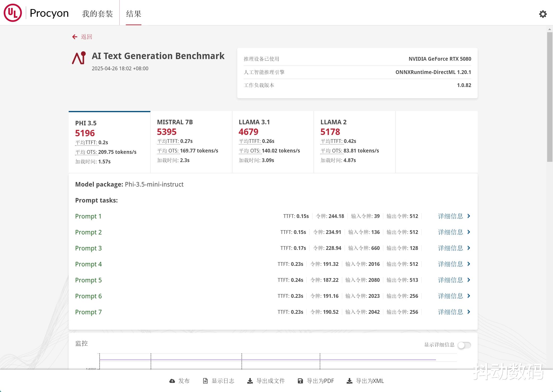Open the settings gear icon
The width and height of the screenshot is (553, 392).
coord(543,14)
